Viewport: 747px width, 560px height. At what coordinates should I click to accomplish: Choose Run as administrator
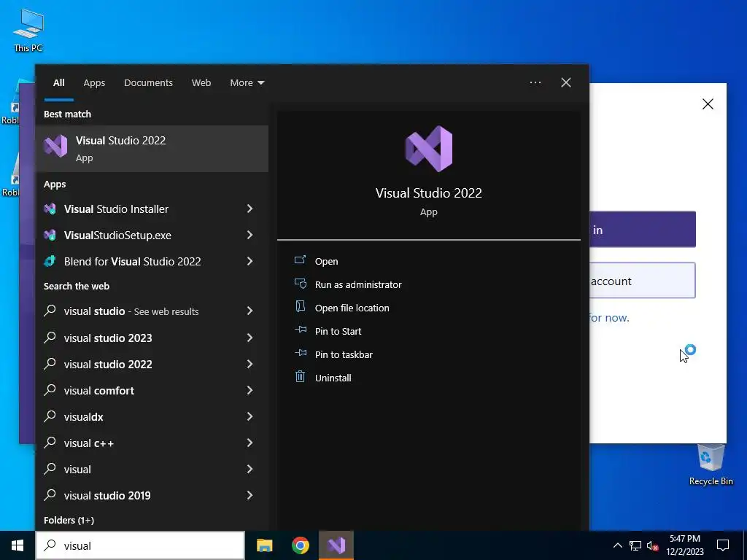click(358, 285)
